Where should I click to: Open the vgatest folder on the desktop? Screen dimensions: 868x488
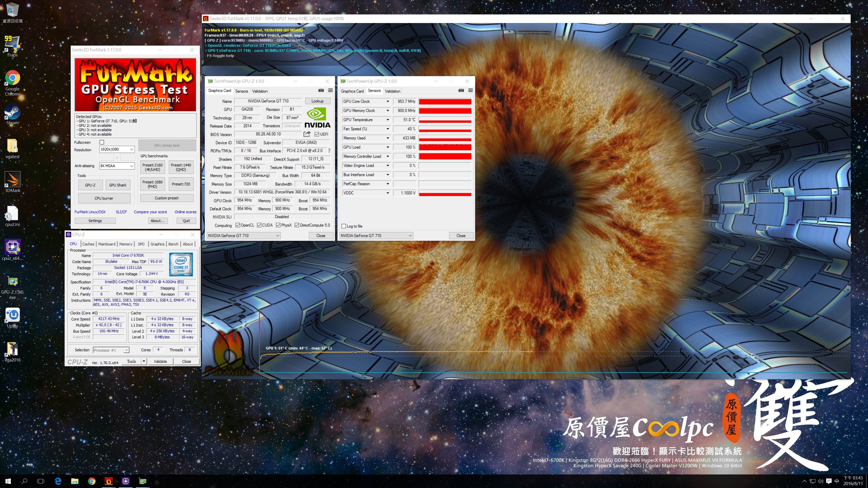[12, 148]
